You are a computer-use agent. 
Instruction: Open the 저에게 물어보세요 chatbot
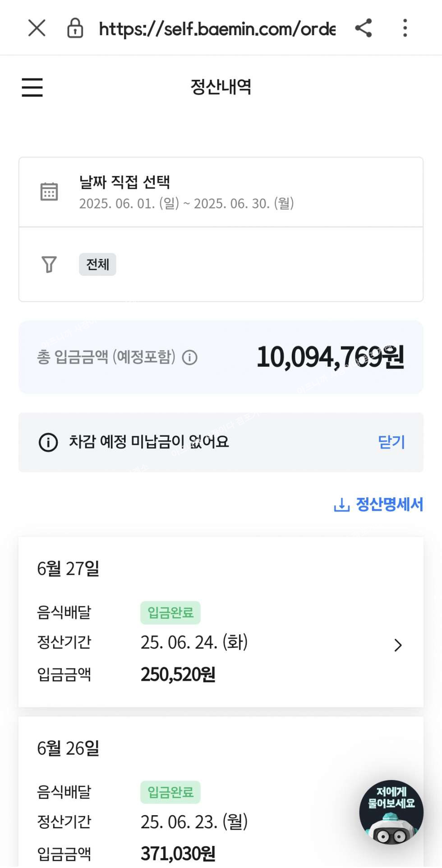[391, 812]
